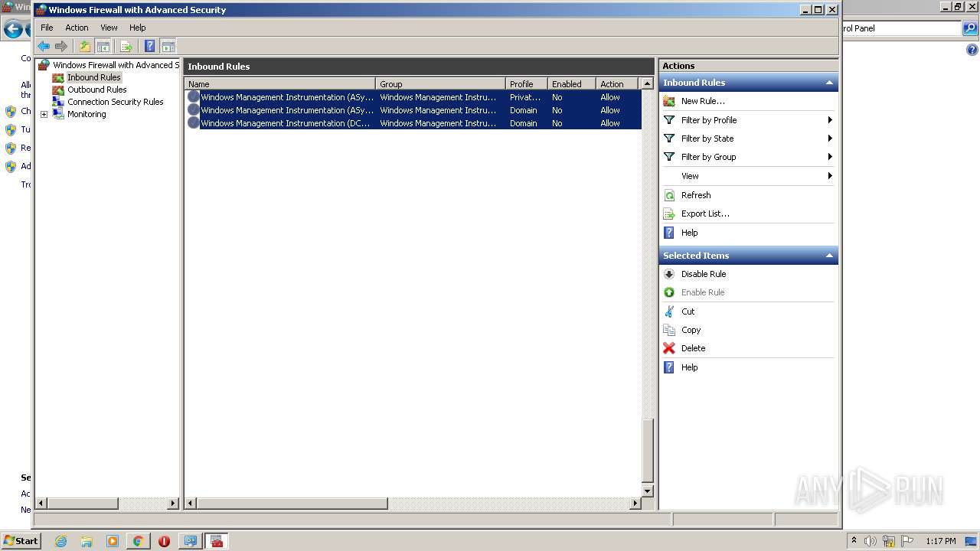Open Help under Selected Items
The height and width of the screenshot is (551, 980).
689,367
